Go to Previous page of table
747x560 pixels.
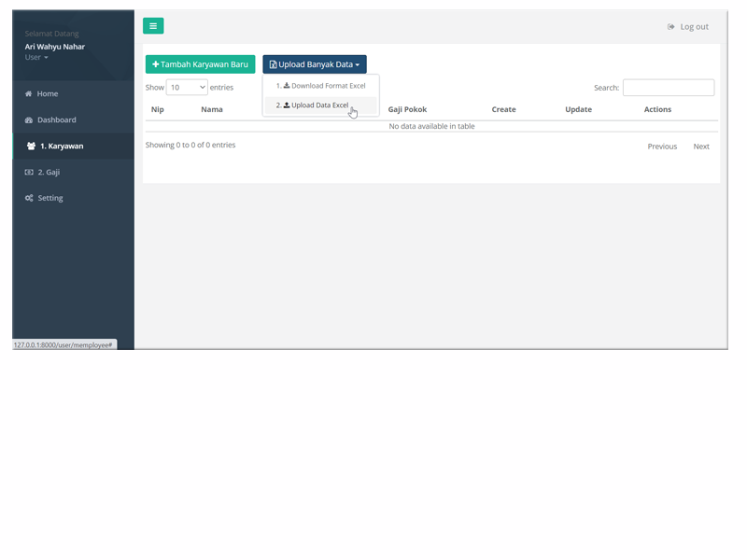(662, 147)
